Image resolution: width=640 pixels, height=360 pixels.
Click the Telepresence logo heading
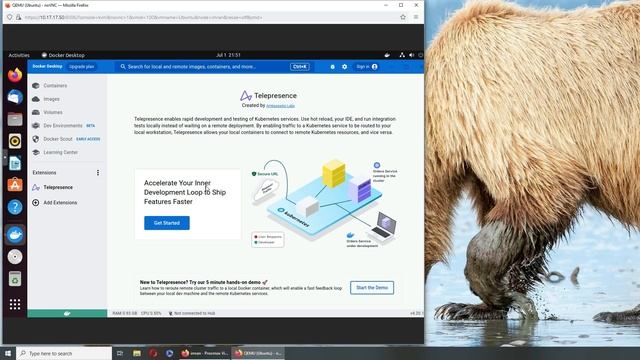[x=268, y=96]
